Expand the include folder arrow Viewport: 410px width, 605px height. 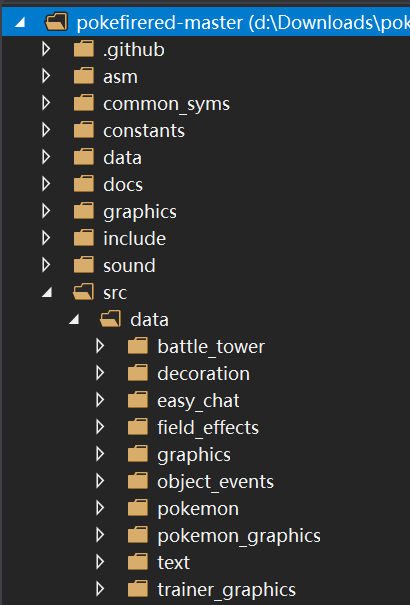[x=46, y=238]
